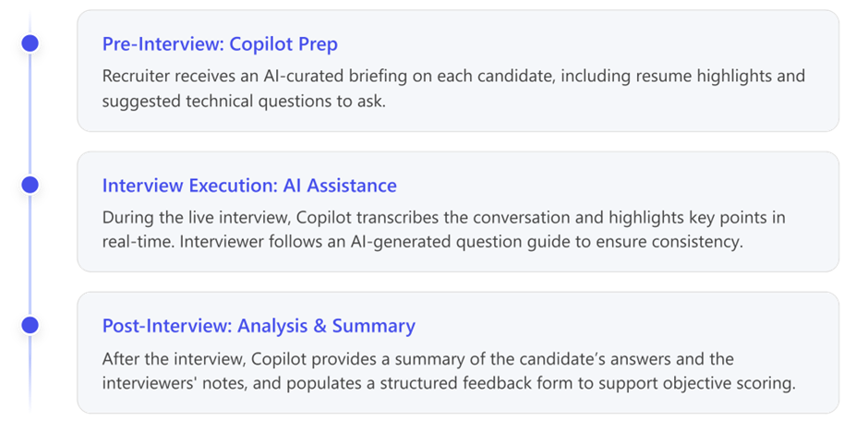Select the Interview Execution card description text
This screenshot has height=421, width=868.
[443, 230]
